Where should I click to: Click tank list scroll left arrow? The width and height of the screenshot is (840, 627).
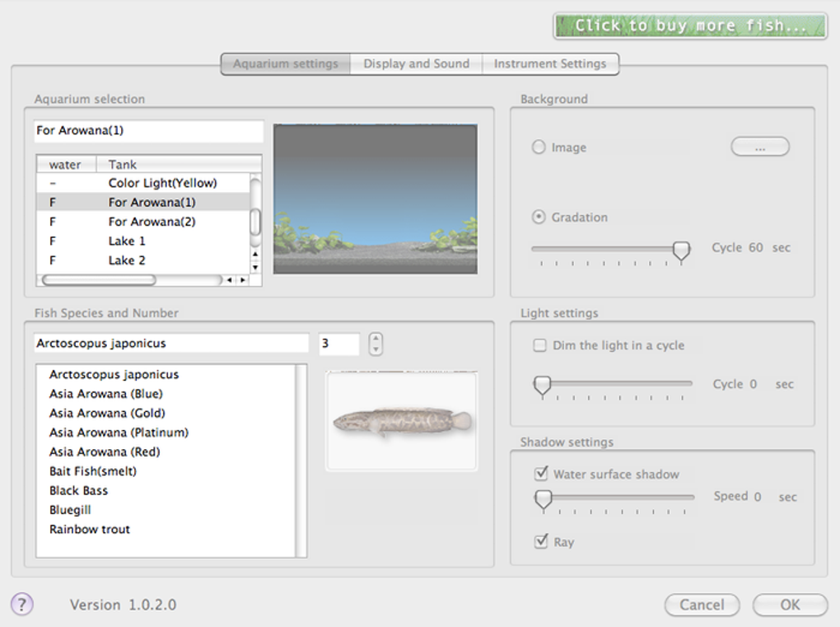(x=229, y=280)
